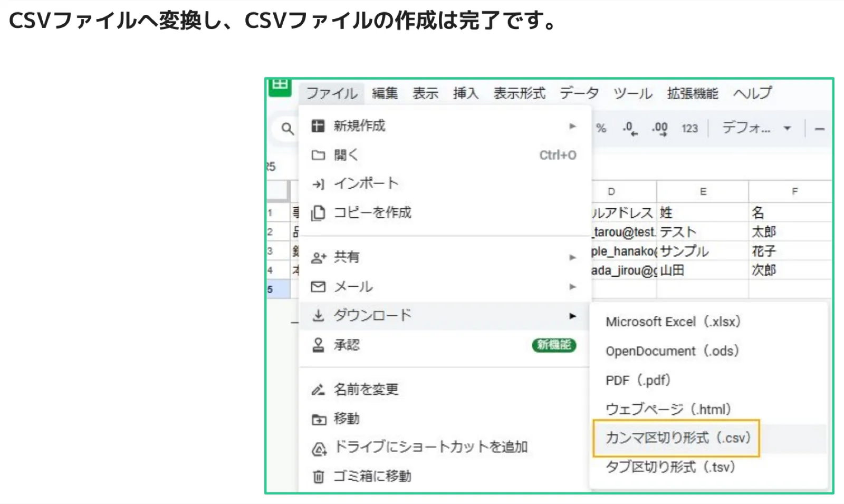Click the percent format toolbar button
This screenshot has height=504, width=844.
coord(601,128)
